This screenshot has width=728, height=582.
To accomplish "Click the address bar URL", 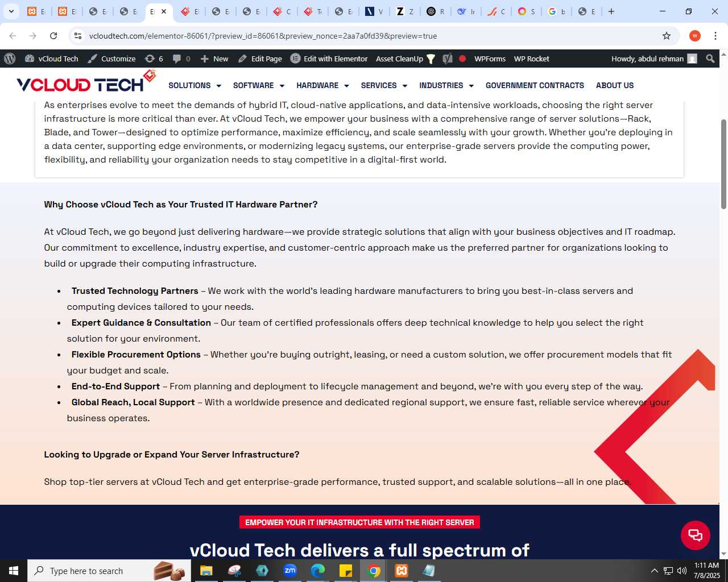I will [263, 36].
